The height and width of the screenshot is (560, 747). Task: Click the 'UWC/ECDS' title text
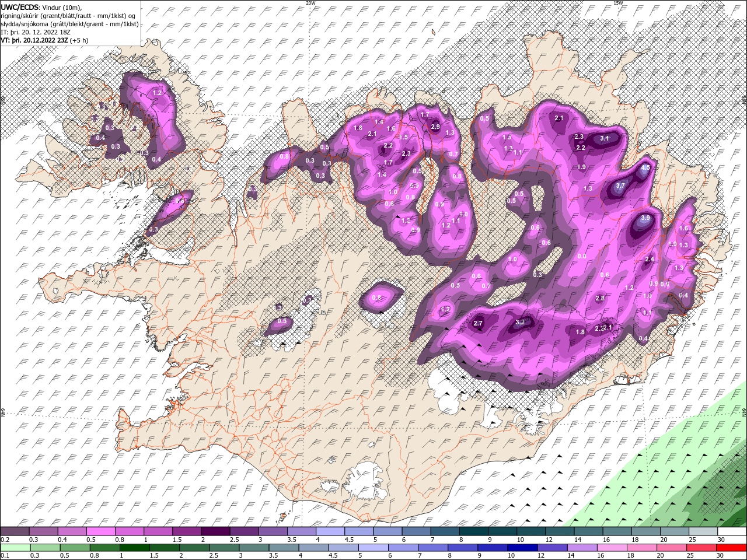click(x=20, y=7)
